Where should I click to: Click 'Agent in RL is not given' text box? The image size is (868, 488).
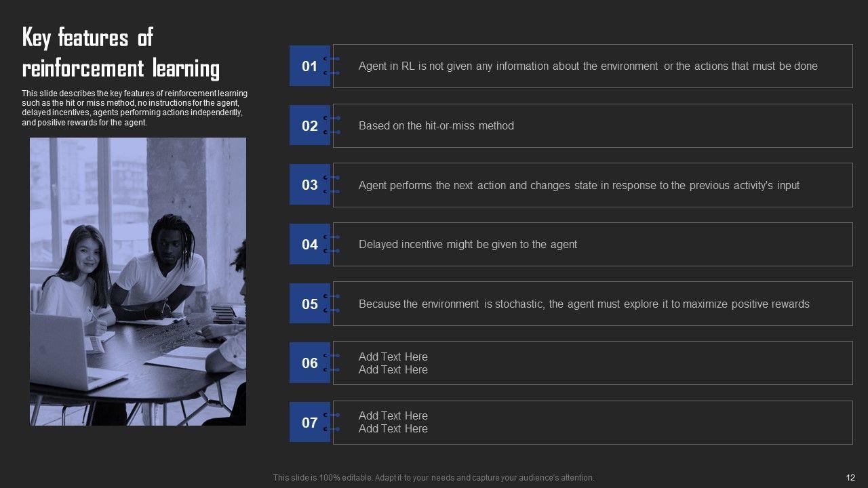587,66
